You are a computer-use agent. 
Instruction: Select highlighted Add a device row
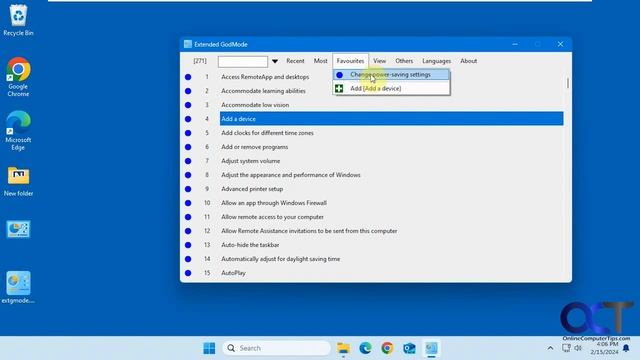click(391, 119)
